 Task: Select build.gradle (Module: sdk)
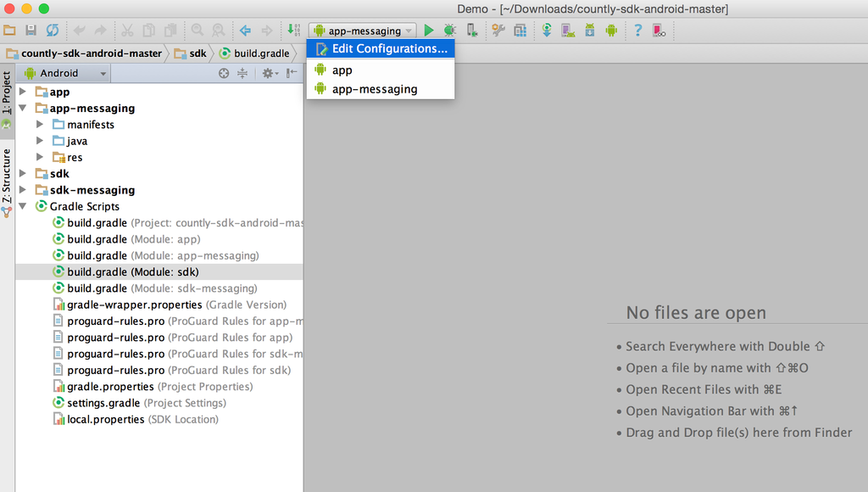click(159, 272)
